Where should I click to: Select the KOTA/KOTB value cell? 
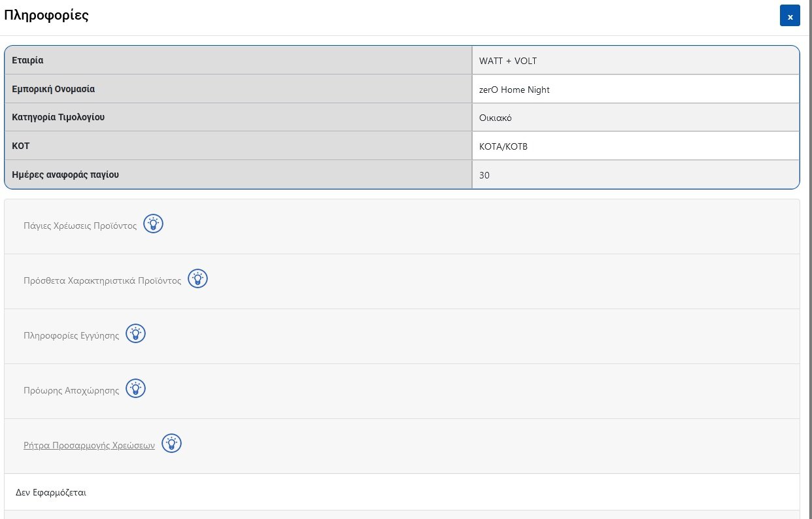(x=635, y=146)
